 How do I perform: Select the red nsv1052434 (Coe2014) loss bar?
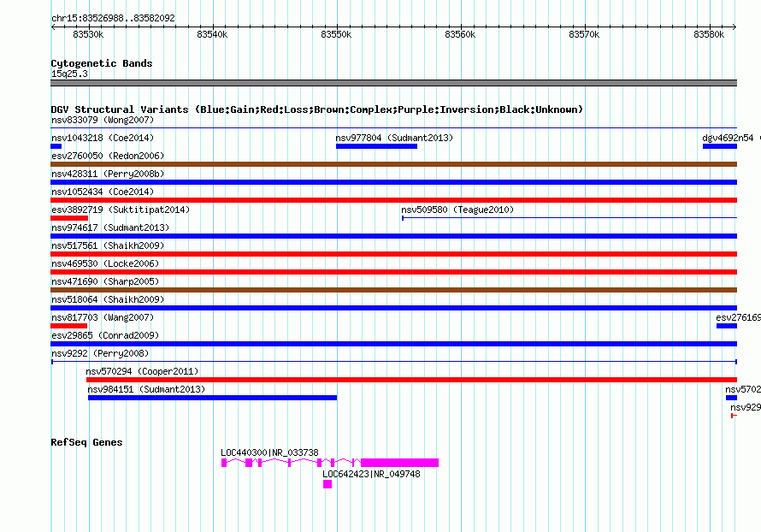pyautogui.click(x=393, y=200)
